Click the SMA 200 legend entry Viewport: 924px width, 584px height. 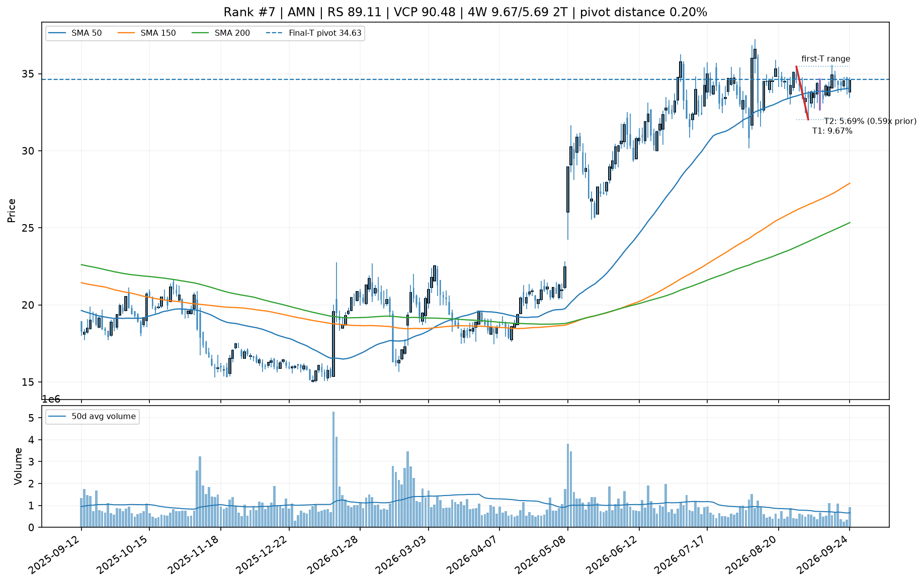click(221, 33)
